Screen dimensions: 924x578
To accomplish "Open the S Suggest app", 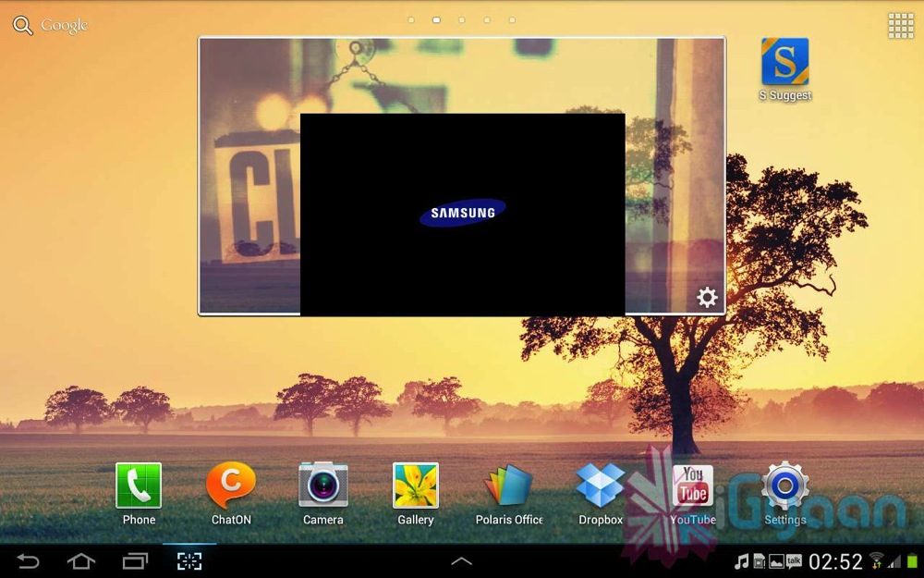I will (784, 63).
